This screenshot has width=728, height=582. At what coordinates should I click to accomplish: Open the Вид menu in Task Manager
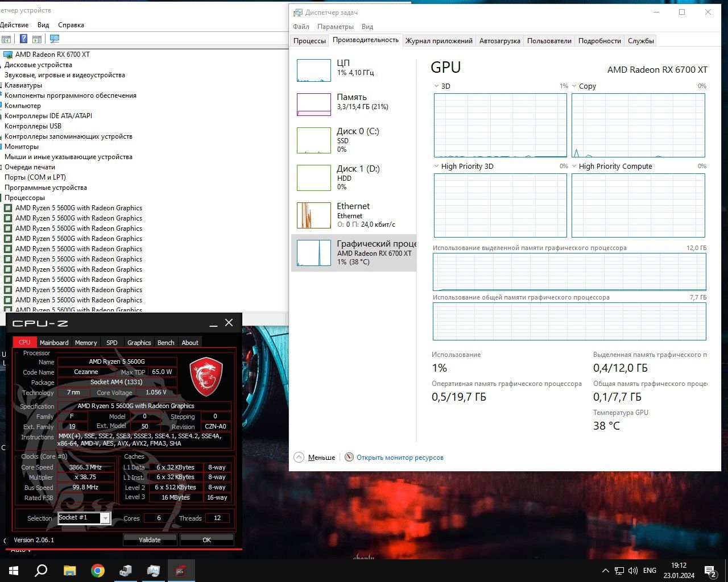[x=367, y=27]
